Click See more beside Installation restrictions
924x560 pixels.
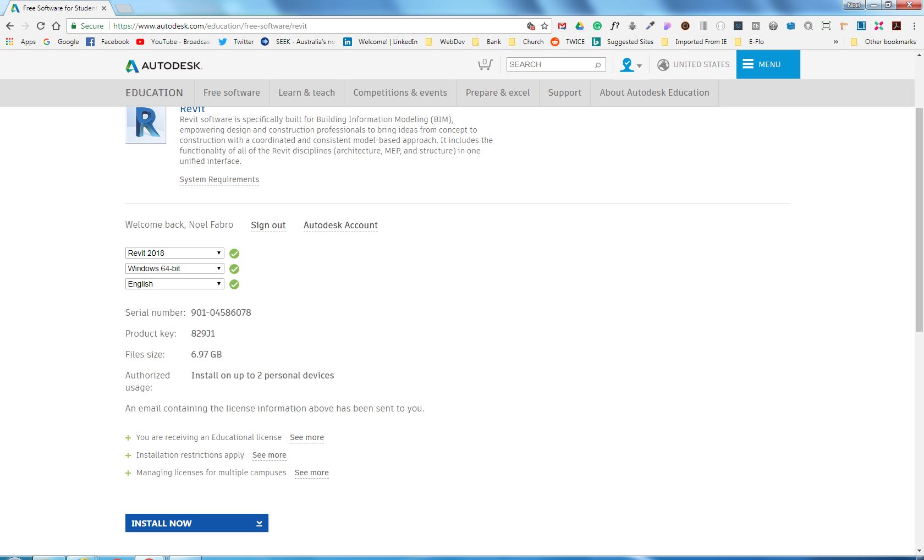coord(269,455)
